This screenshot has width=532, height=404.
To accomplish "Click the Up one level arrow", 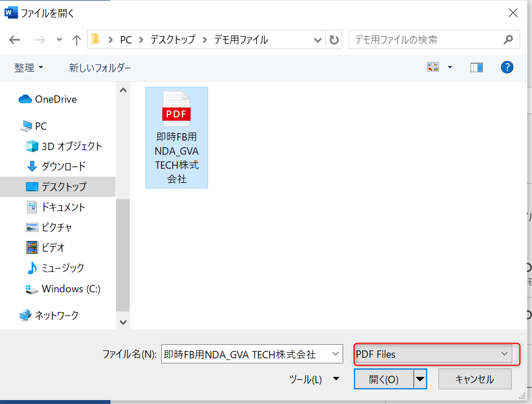I will point(77,40).
